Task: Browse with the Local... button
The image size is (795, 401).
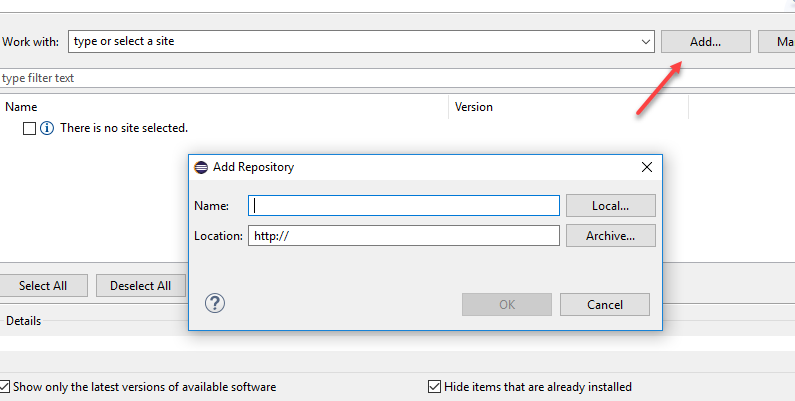Action: 610,205
